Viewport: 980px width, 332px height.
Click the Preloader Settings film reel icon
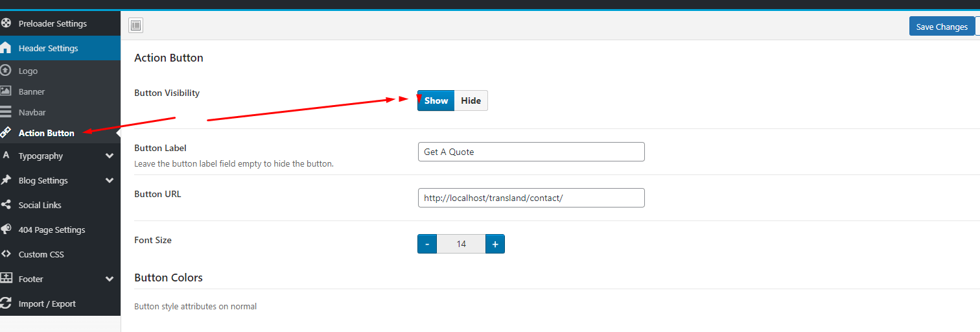[x=6, y=23]
